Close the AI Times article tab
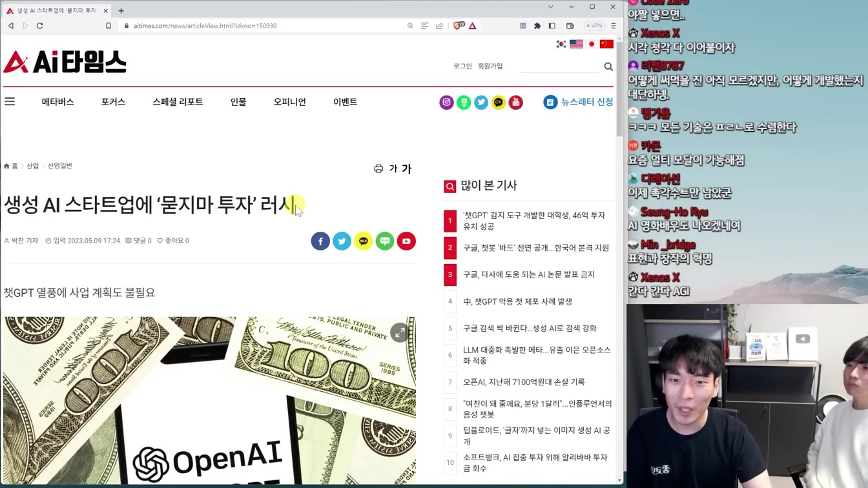The image size is (868, 488). tap(105, 10)
